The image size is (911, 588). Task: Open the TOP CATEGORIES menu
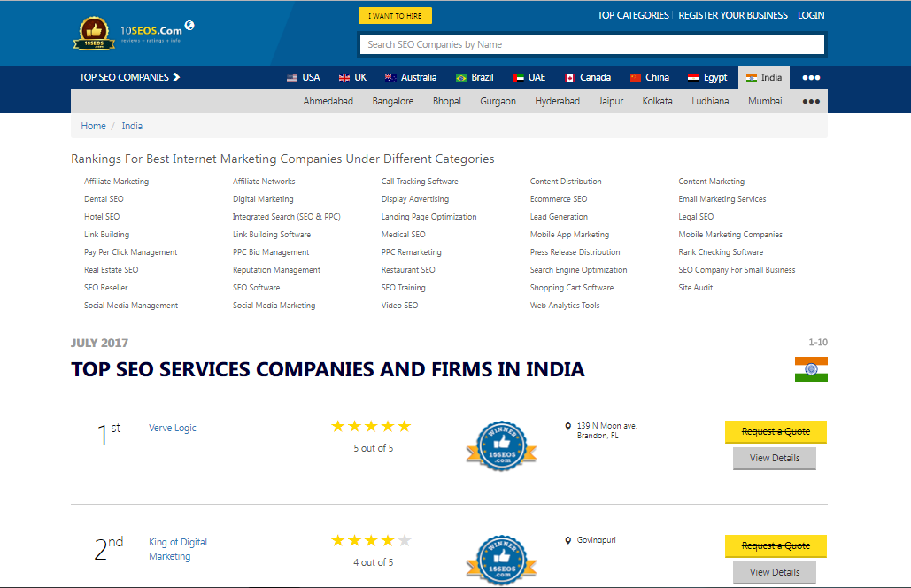[633, 15]
